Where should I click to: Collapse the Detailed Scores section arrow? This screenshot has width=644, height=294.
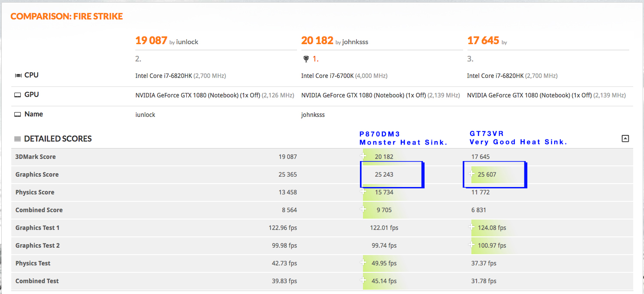(625, 139)
